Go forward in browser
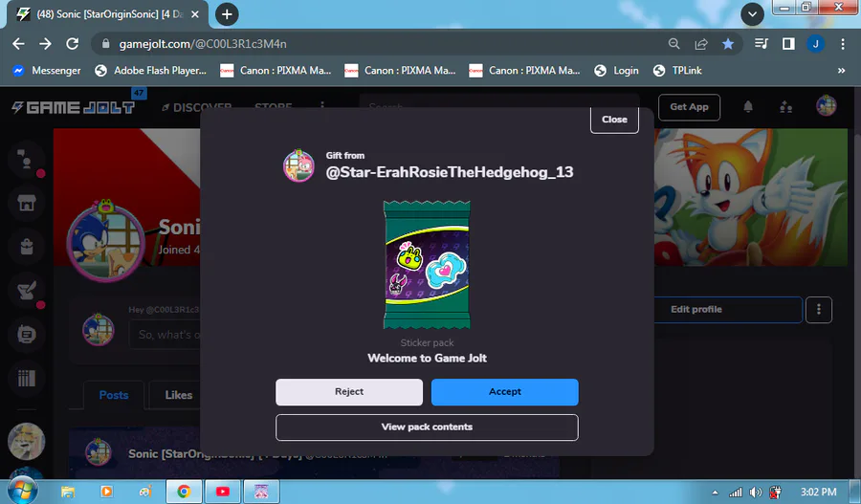The width and height of the screenshot is (861, 504). (x=46, y=44)
